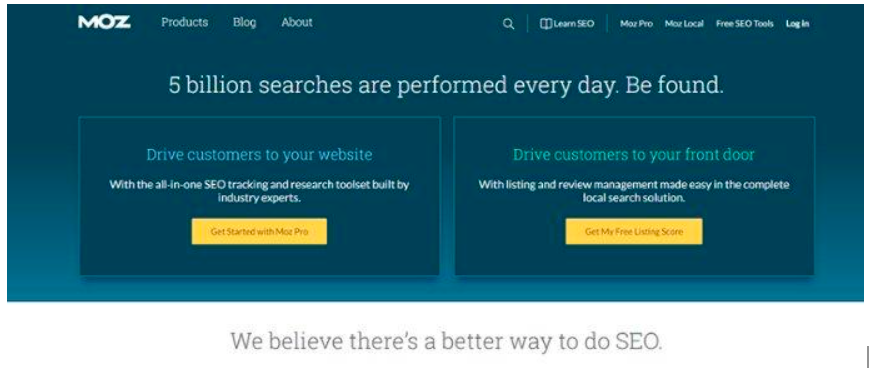Image resolution: width=883 pixels, height=372 pixels.
Task: Open the search magnifier icon
Action: 509,24
